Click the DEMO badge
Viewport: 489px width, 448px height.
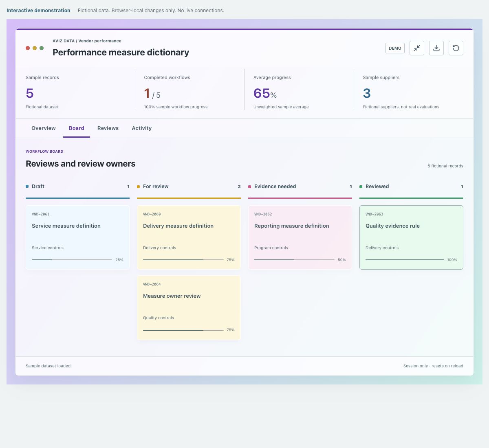[x=395, y=48]
